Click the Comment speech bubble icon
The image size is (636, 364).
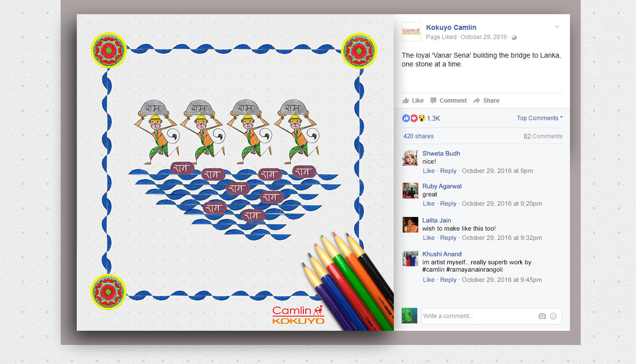[433, 101]
